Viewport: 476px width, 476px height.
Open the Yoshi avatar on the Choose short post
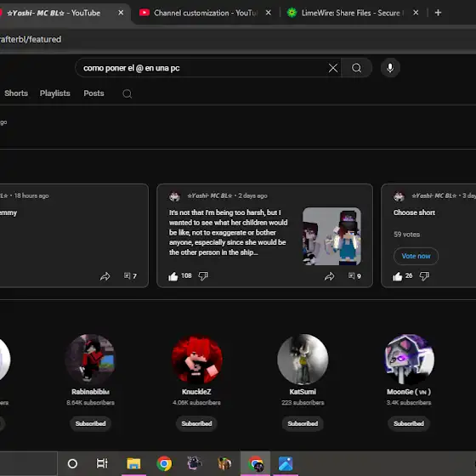coord(399,196)
